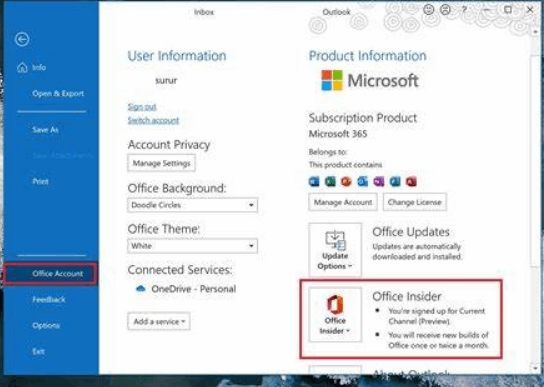Click the user name surur
Screen dimensions: 544x387
pyautogui.click(x=166, y=81)
